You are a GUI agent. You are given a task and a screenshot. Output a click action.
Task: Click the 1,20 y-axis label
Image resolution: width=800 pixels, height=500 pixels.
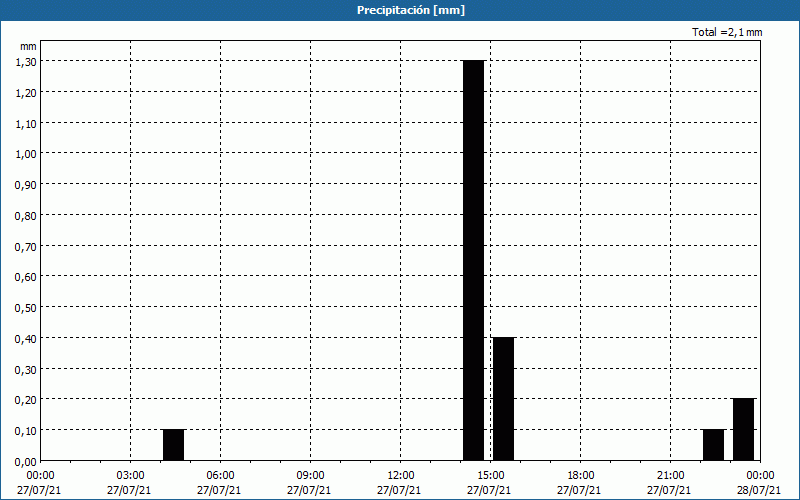click(26, 92)
